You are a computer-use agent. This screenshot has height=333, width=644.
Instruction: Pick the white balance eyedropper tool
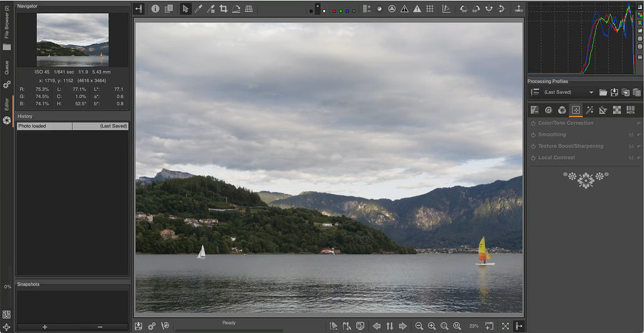point(198,9)
